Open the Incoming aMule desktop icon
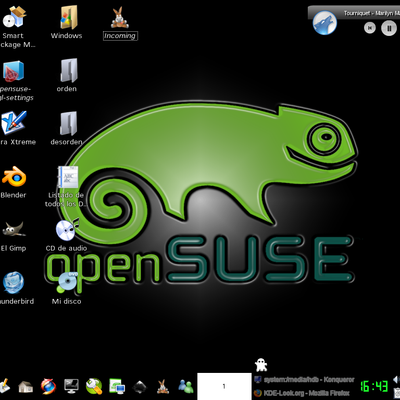 120,18
